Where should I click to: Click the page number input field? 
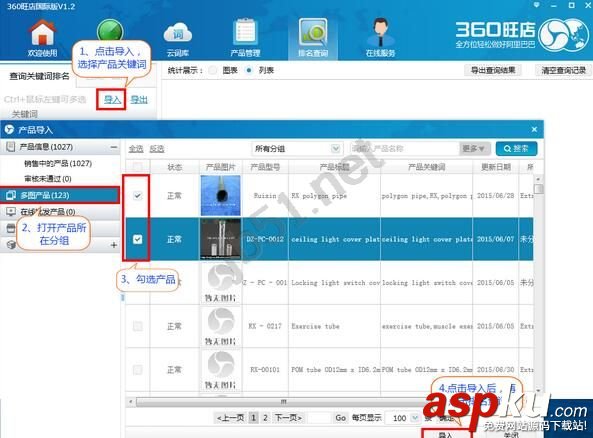(x=319, y=418)
